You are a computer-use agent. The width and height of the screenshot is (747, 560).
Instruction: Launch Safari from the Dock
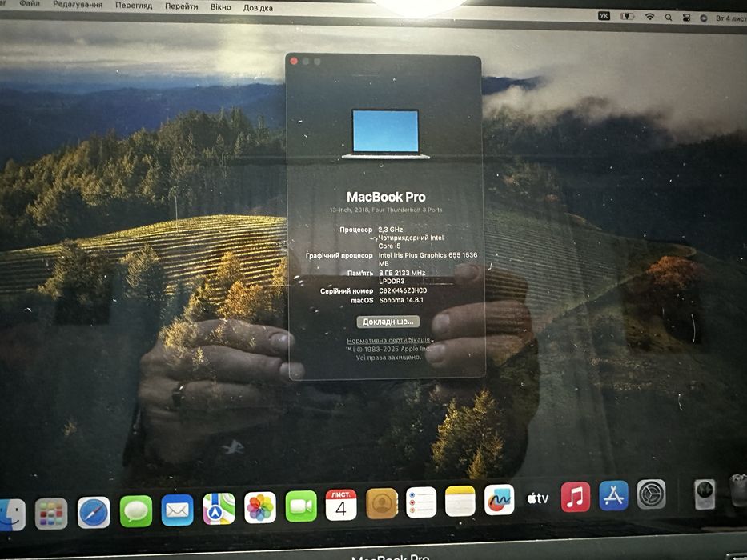point(94,512)
